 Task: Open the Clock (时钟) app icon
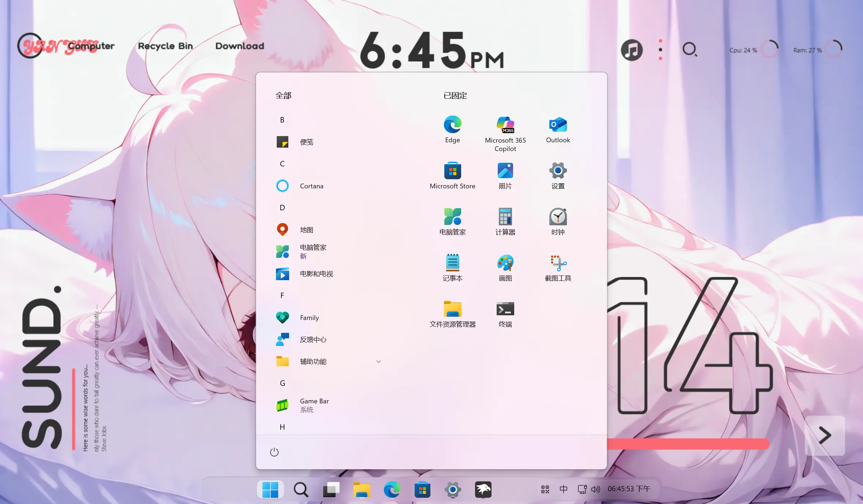point(558,217)
